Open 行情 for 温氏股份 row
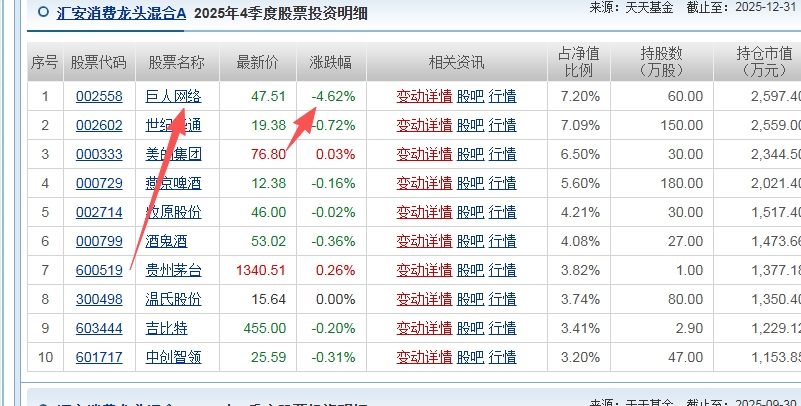This screenshot has height=406, width=801. coord(503,299)
